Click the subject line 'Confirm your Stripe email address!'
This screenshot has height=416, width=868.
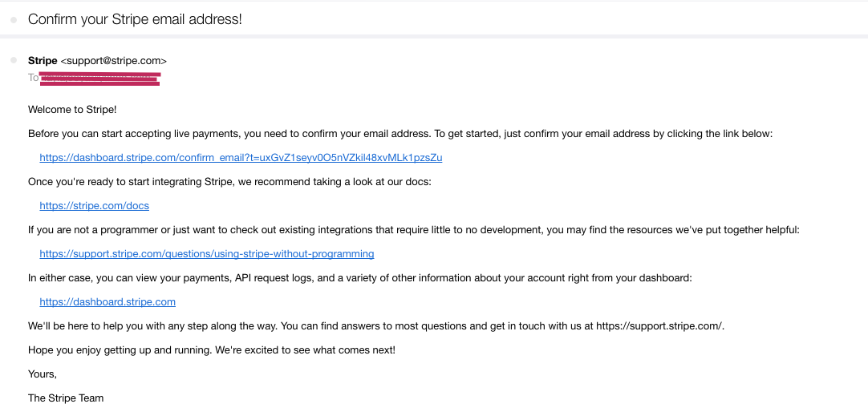point(135,19)
